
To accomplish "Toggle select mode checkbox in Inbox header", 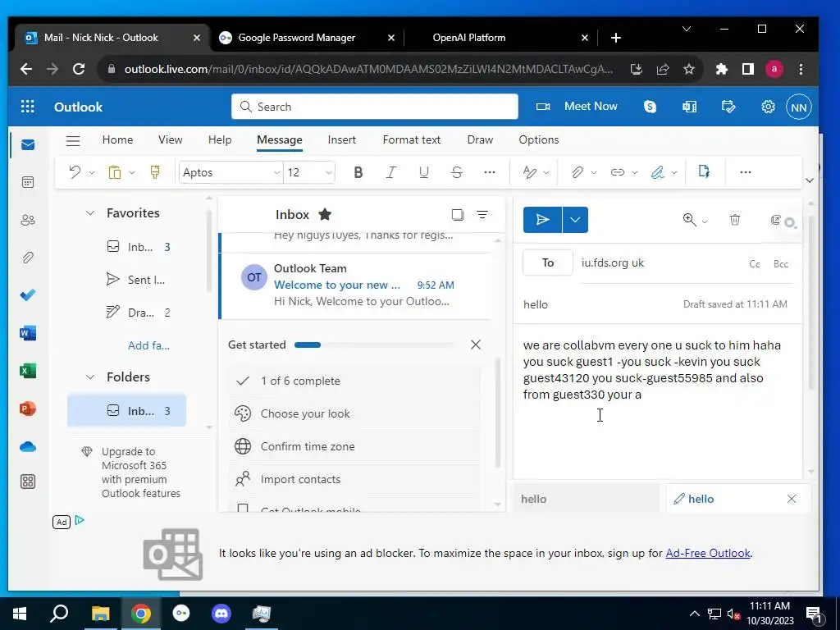I will [x=458, y=215].
